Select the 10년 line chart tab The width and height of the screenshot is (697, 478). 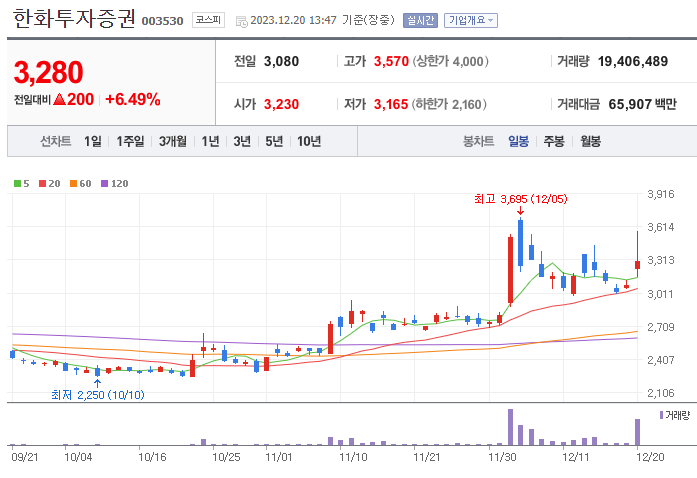309,141
